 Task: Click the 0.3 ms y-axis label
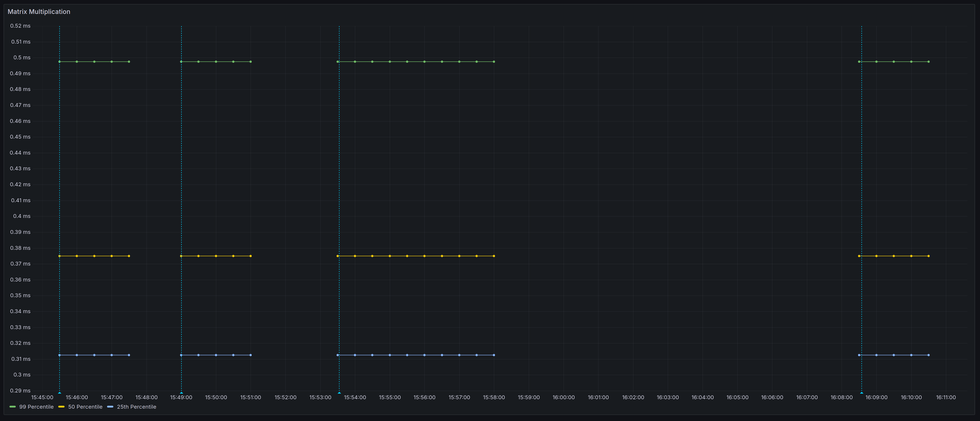click(x=22, y=375)
